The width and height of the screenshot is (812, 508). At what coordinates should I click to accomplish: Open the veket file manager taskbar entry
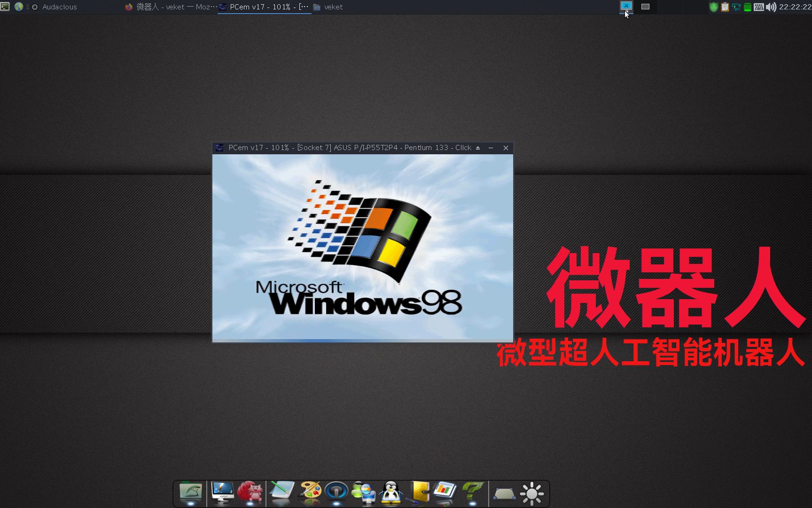point(328,7)
